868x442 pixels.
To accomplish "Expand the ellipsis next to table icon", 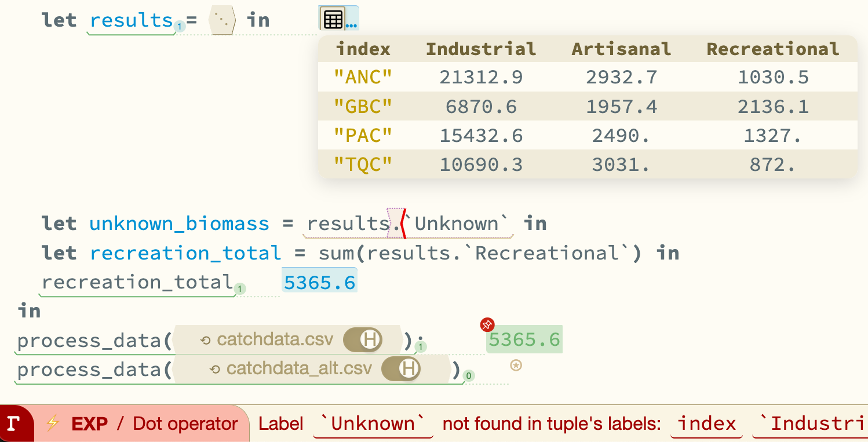I will 352,25.
